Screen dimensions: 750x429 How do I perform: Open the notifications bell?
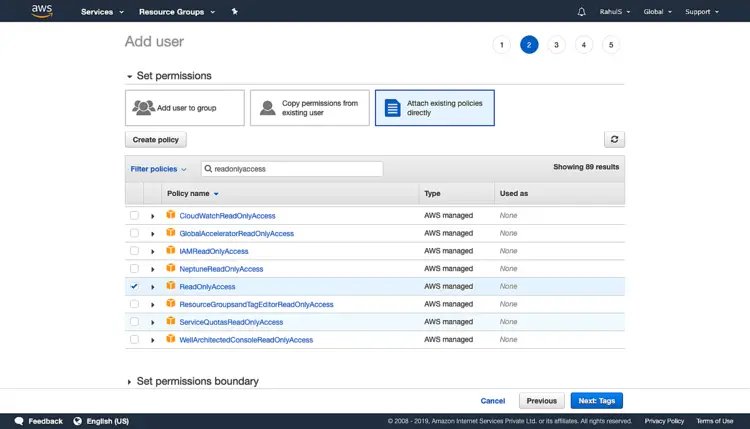tap(581, 11)
